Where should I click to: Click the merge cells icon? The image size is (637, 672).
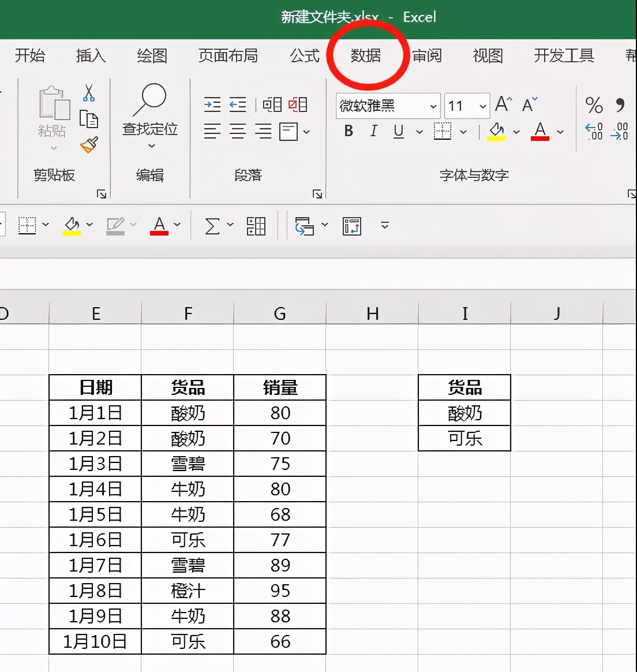pyautogui.click(x=272, y=104)
